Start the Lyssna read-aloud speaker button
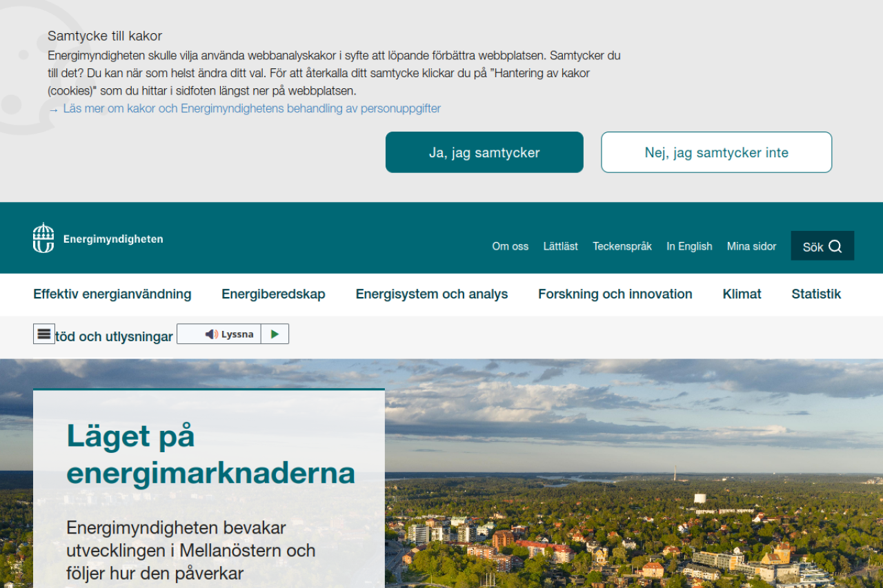This screenshot has height=588, width=883. (x=219, y=334)
